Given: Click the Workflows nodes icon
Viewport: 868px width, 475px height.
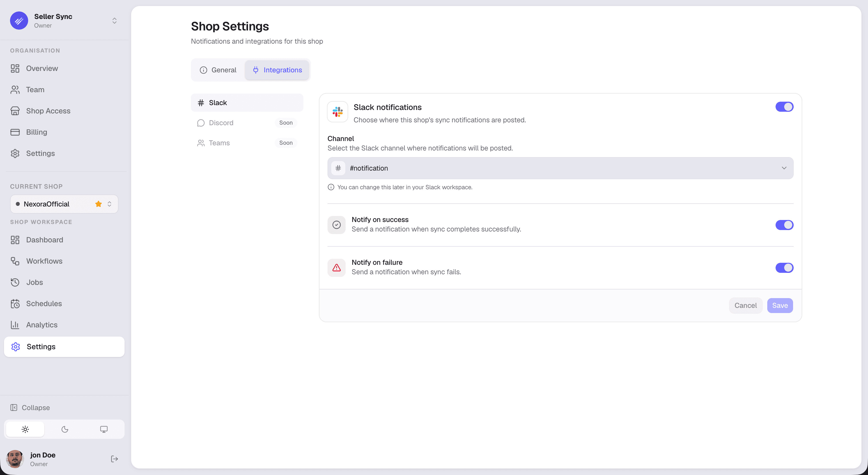Looking at the screenshot, I should coord(15,261).
